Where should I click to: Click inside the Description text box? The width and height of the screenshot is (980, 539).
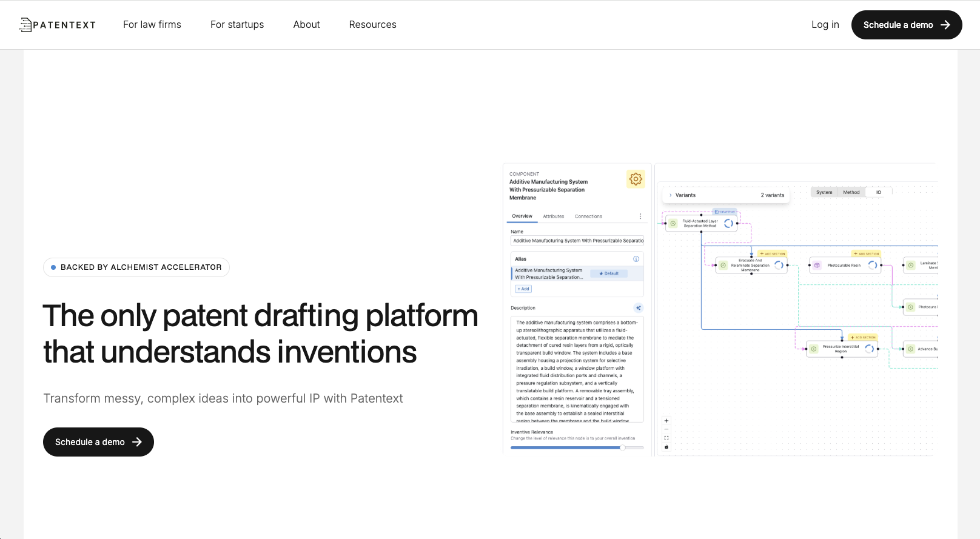[x=577, y=369]
